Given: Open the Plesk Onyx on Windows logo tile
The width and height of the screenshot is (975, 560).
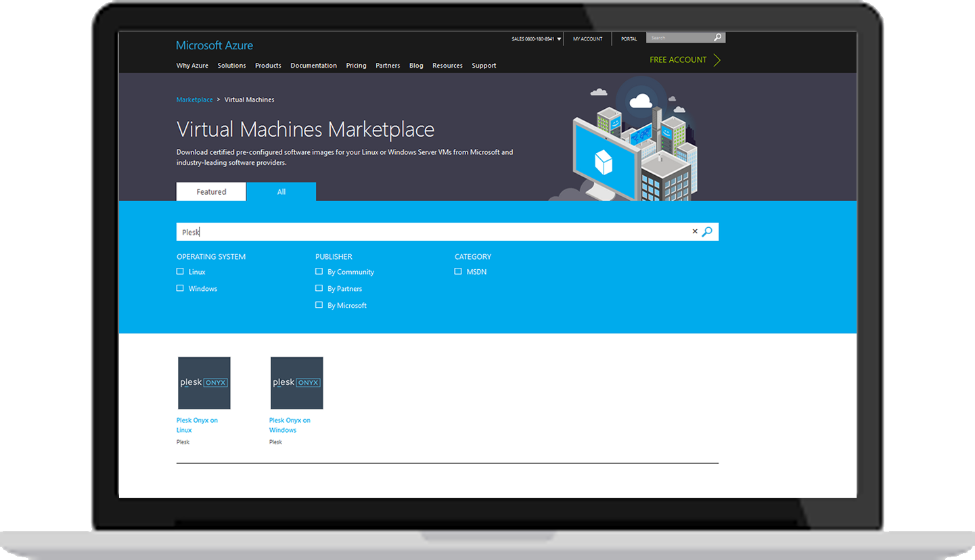Looking at the screenshot, I should 296,383.
